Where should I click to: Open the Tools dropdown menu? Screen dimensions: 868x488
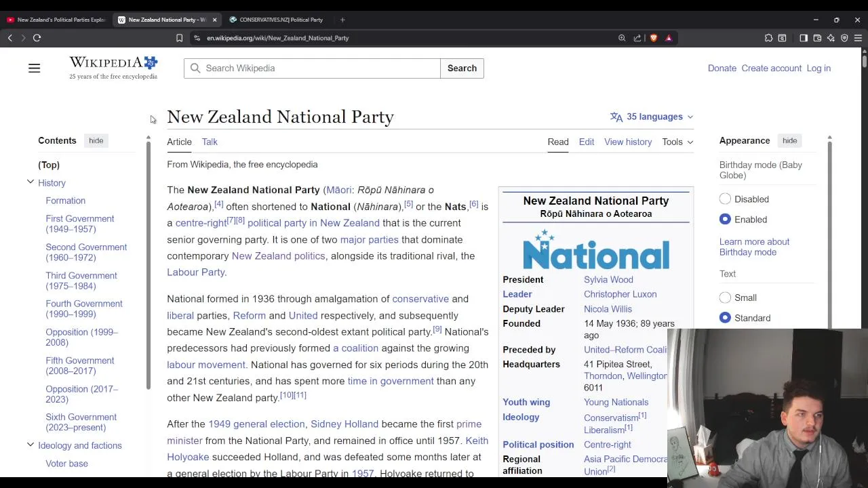click(677, 142)
